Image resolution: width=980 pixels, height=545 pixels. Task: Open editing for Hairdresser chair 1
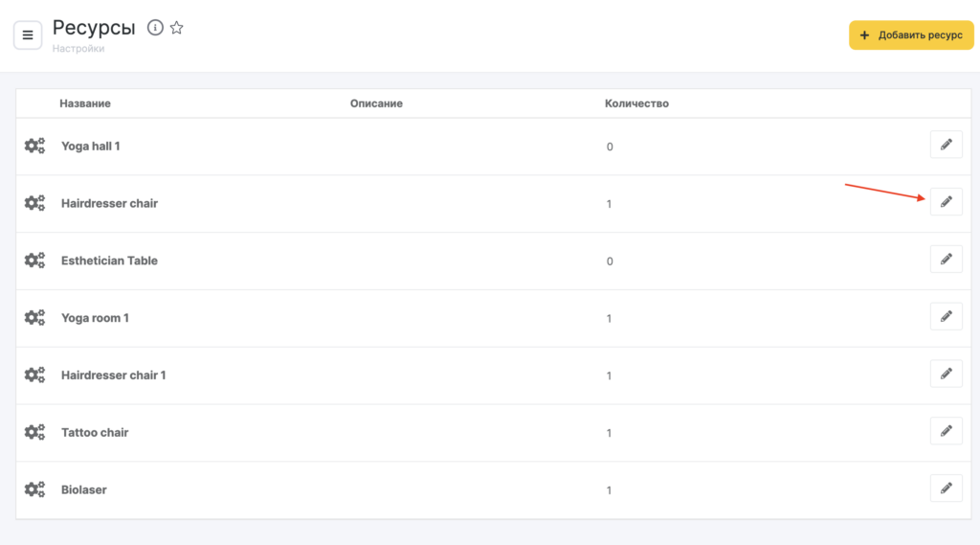point(946,375)
